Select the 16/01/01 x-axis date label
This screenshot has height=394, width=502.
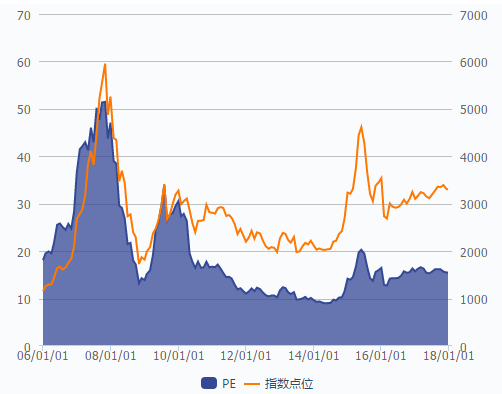381,356
